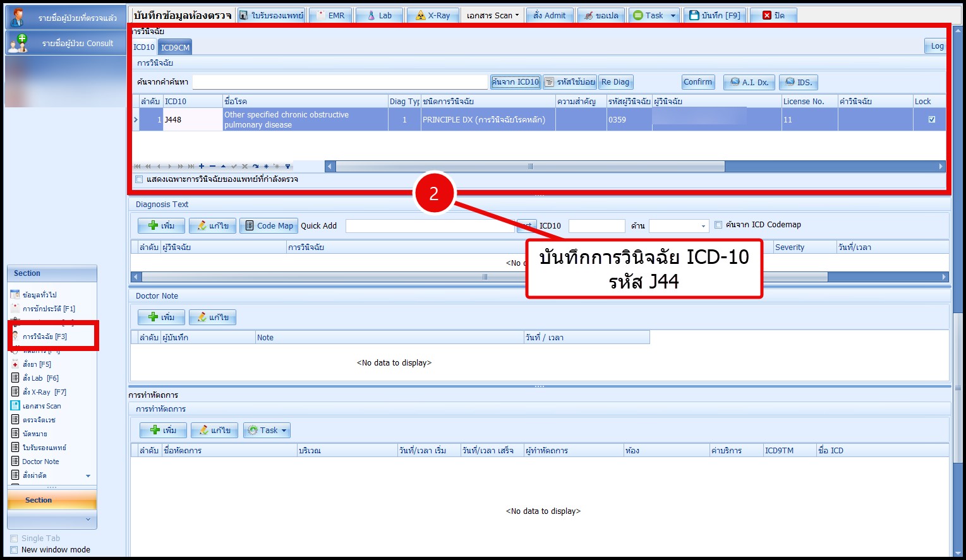The width and height of the screenshot is (966, 560).
Task: Open the Task dropdown in top toolbar
Action: point(654,15)
